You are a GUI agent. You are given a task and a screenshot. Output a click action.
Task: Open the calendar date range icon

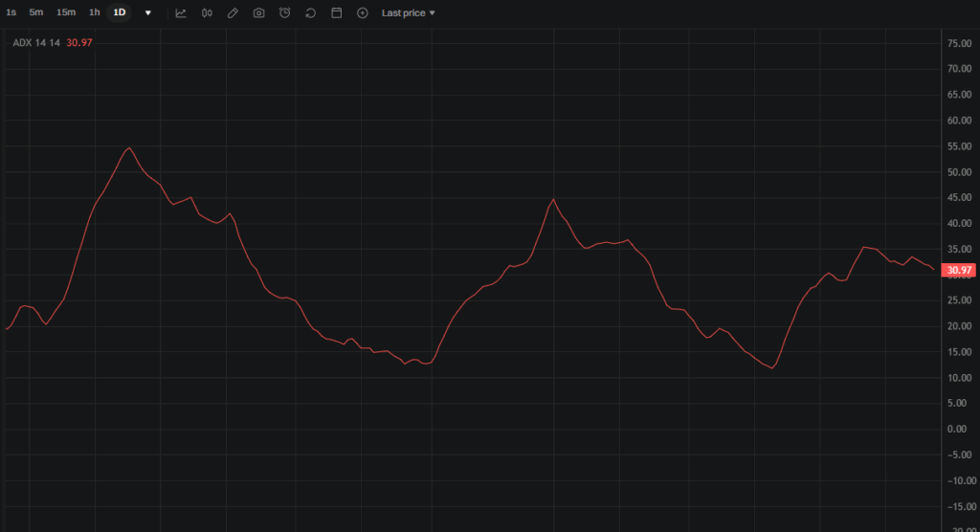pyautogui.click(x=336, y=13)
